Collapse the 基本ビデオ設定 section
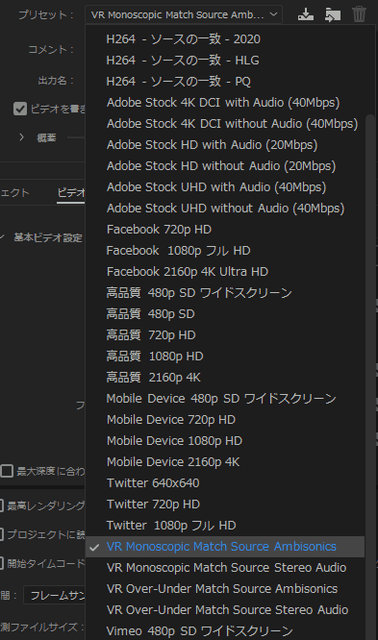This screenshot has width=378, height=640. (x=2, y=237)
